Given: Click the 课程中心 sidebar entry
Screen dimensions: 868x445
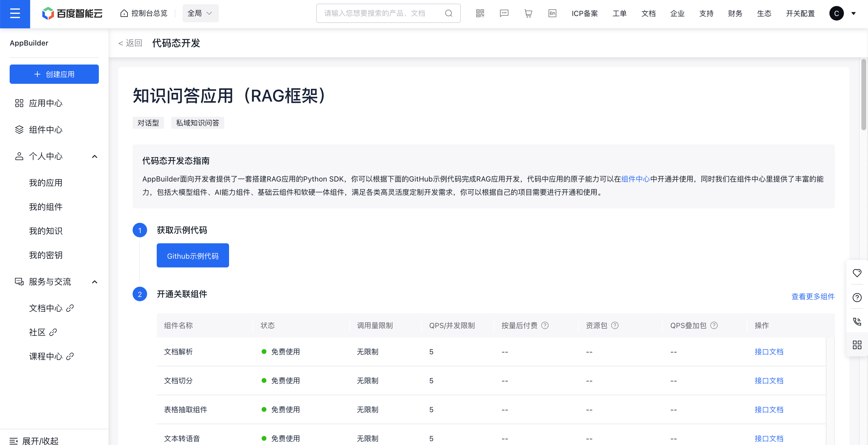Looking at the screenshot, I should pos(46,356).
